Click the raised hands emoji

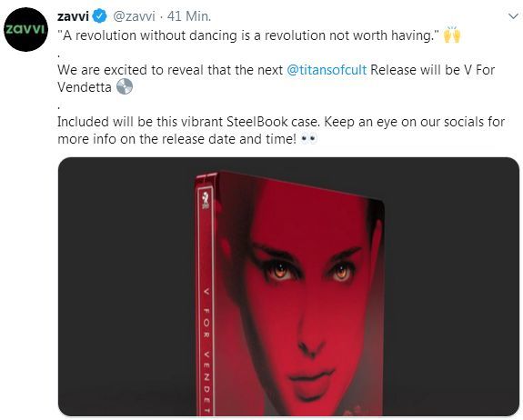tap(452, 35)
